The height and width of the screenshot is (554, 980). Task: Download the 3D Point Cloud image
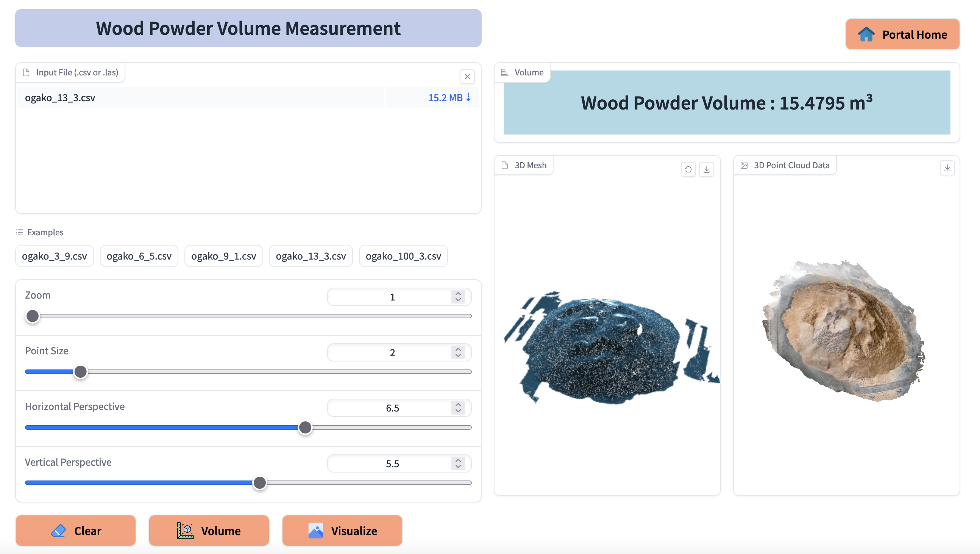coord(947,168)
